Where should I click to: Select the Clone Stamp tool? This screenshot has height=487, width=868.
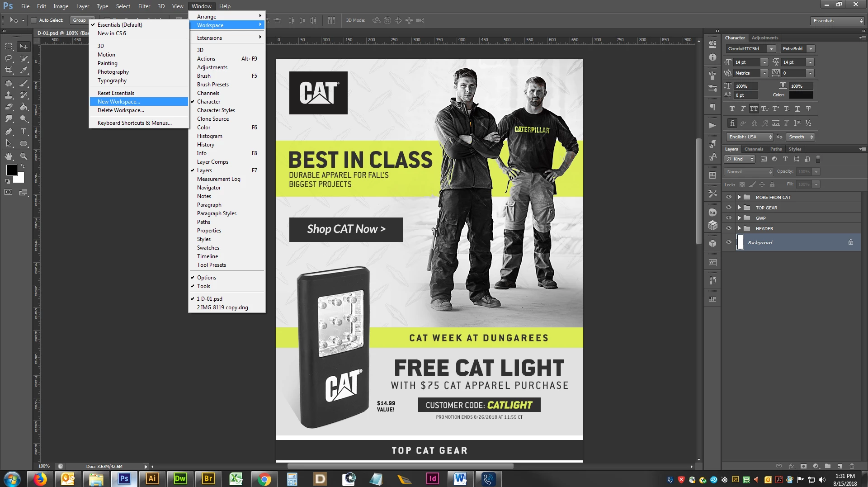click(9, 95)
